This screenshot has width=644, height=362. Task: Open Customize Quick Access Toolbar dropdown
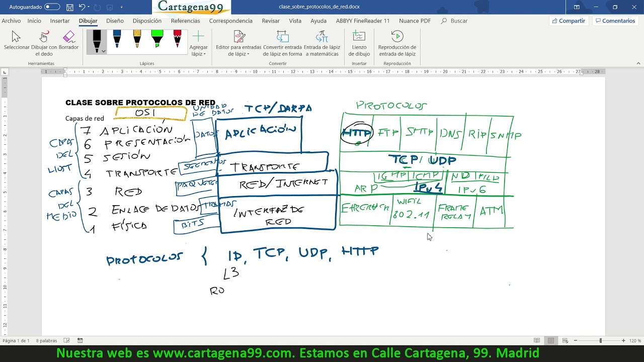[x=122, y=8]
